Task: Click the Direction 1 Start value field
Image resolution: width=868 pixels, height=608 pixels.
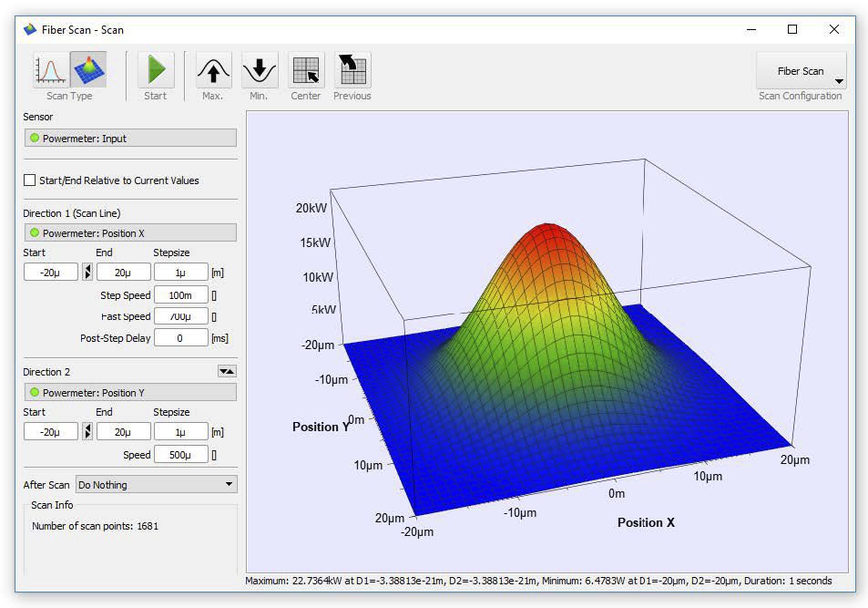Action: (52, 271)
